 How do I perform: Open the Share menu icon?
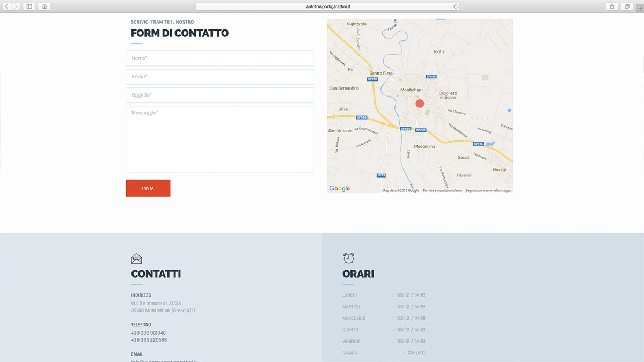pos(612,6)
